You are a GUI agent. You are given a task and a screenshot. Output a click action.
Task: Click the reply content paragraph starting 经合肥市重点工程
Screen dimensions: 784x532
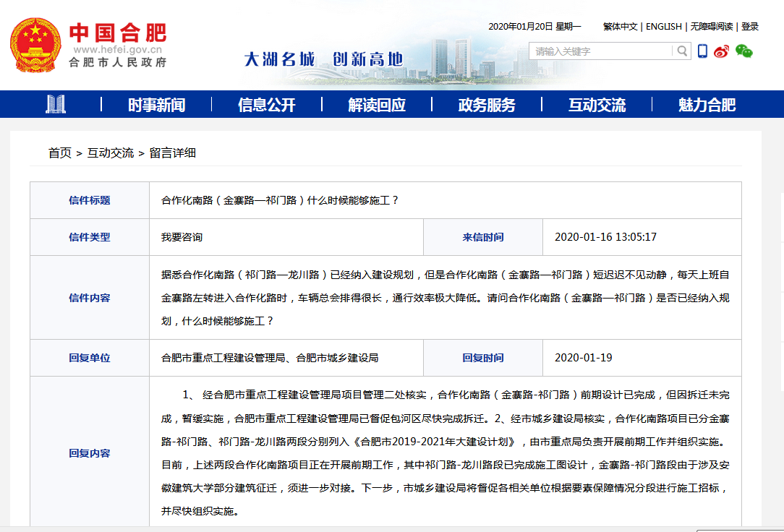(x=445, y=453)
